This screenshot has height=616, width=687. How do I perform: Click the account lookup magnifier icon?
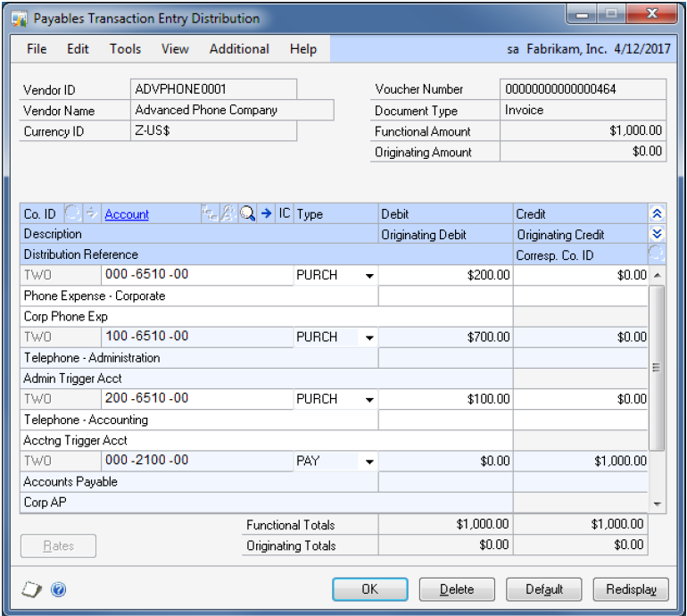[247, 214]
